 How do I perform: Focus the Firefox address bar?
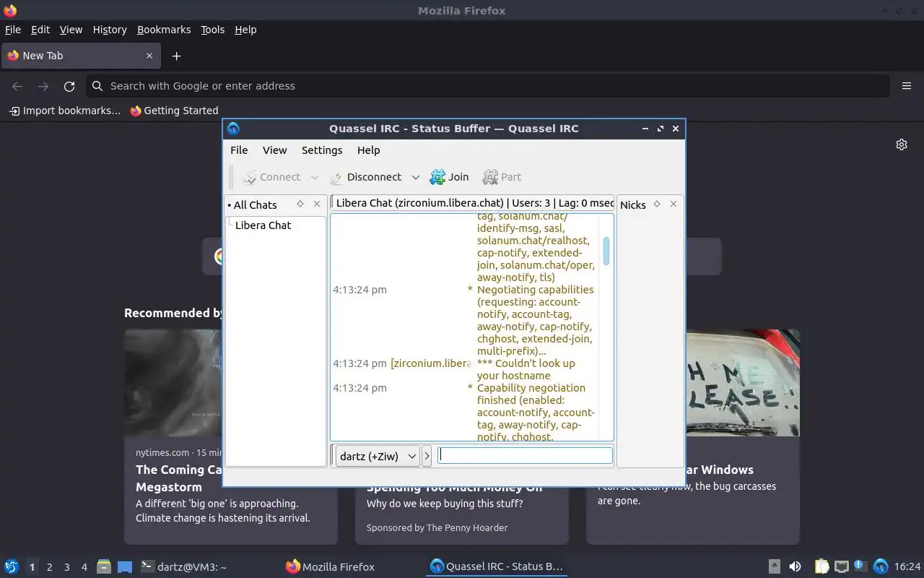[x=488, y=86]
